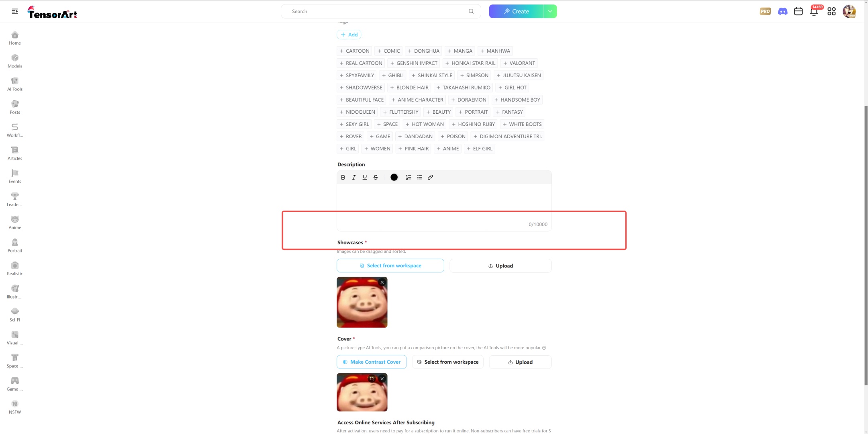Screen dimensions: 868x434
Task: Insert numbered list in description
Action: pos(408,177)
